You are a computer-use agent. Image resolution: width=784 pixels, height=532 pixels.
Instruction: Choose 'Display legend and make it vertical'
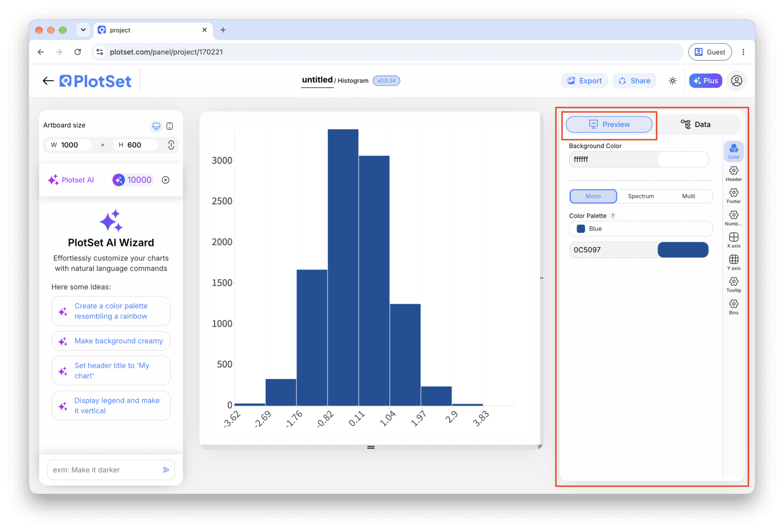coord(111,406)
